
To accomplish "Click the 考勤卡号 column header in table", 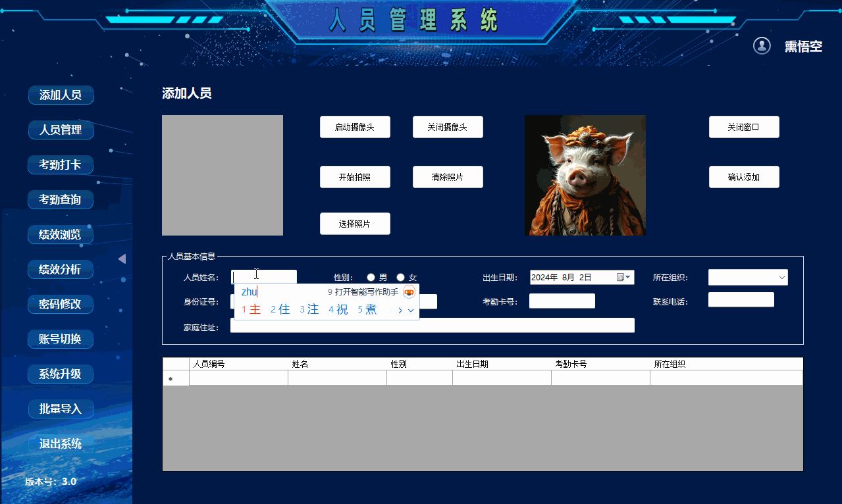I will point(600,364).
